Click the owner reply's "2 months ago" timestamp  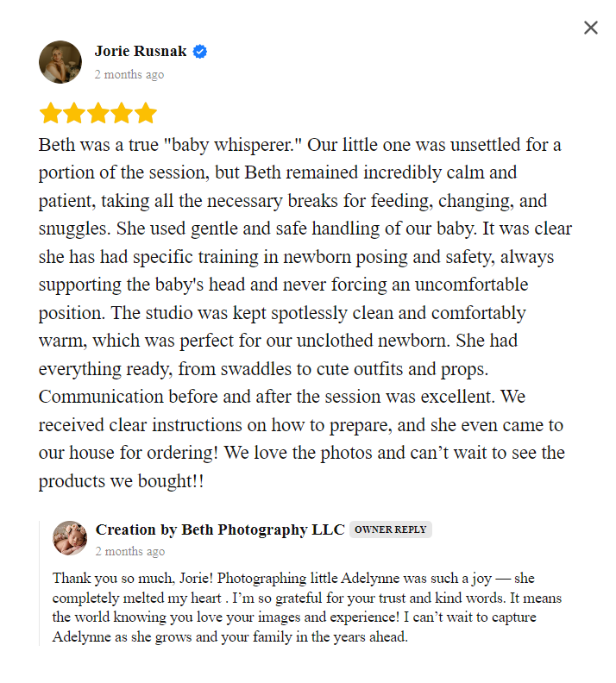pos(129,551)
